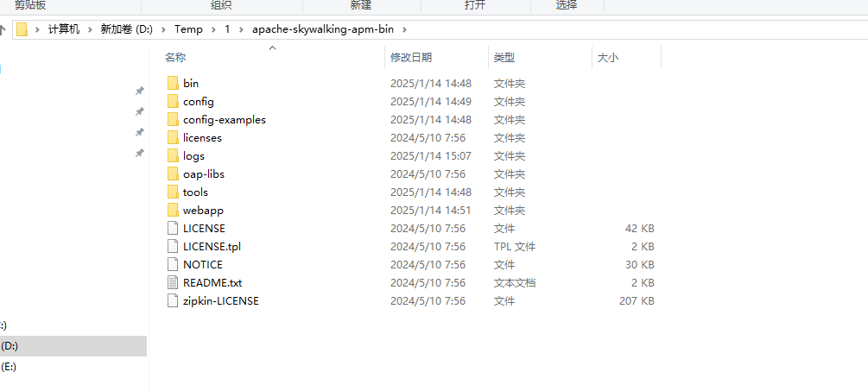The height and width of the screenshot is (391, 868).
Task: Click the TPL 文件 type cell
Action: point(514,247)
